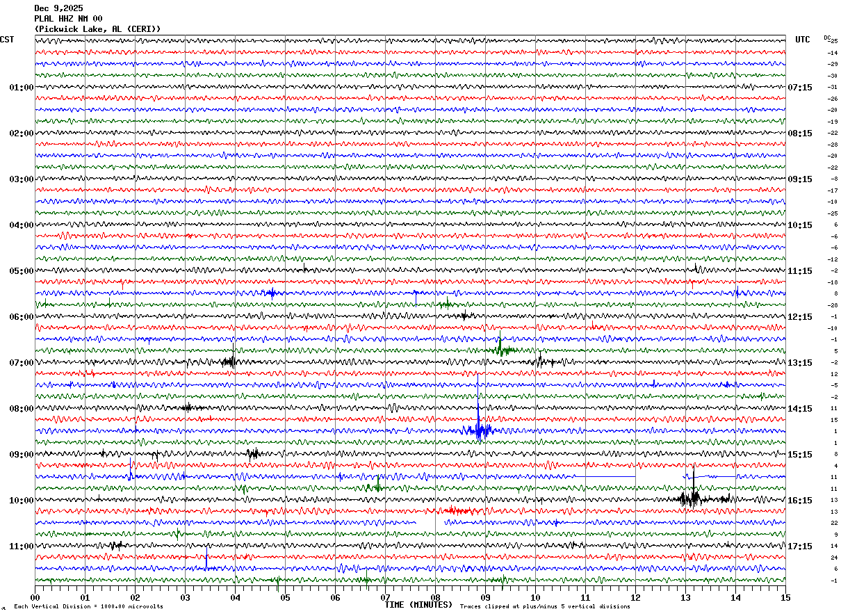The image size is (841, 616).
Task: Click minute '12' on the bottom time axis
Action: pos(635,597)
